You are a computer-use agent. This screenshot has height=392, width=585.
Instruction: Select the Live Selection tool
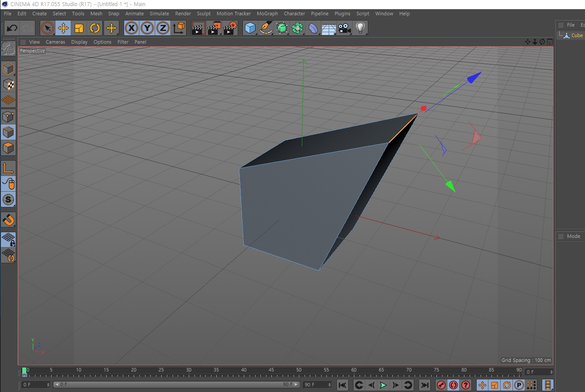48,28
